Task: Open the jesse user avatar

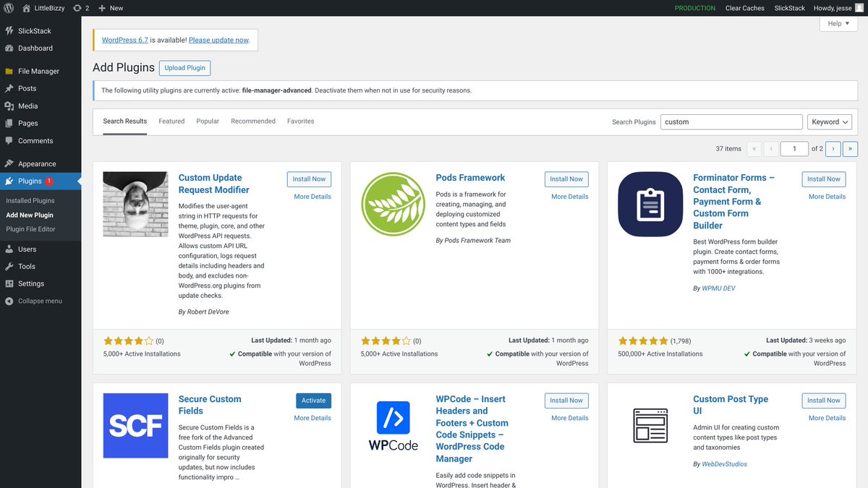Action: [859, 8]
